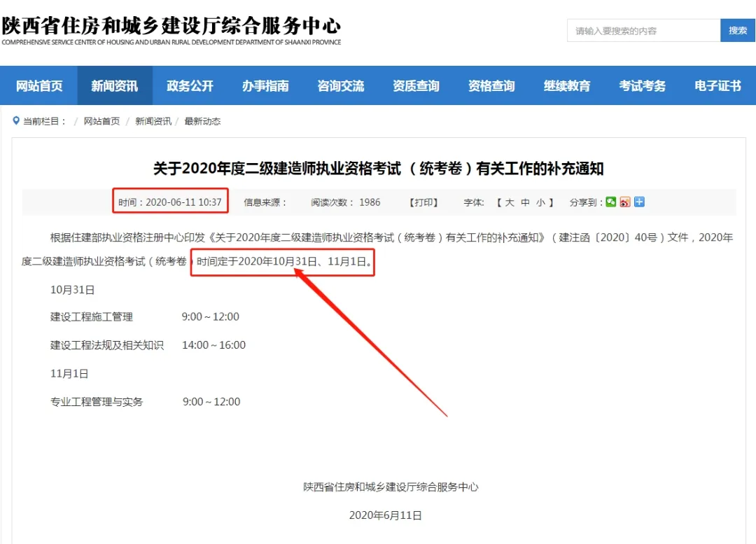Open more sharing options with the blue plus icon
The height and width of the screenshot is (544, 756).
point(639,202)
